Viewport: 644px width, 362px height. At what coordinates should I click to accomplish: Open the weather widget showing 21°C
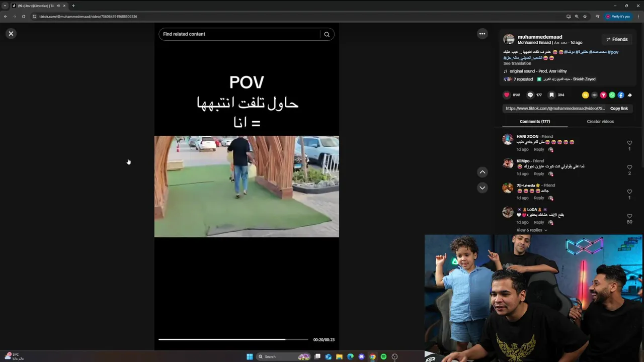[x=15, y=356]
